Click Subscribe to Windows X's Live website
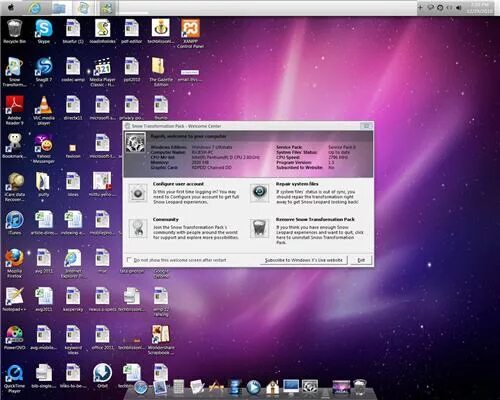The image size is (500, 400). [x=304, y=260]
